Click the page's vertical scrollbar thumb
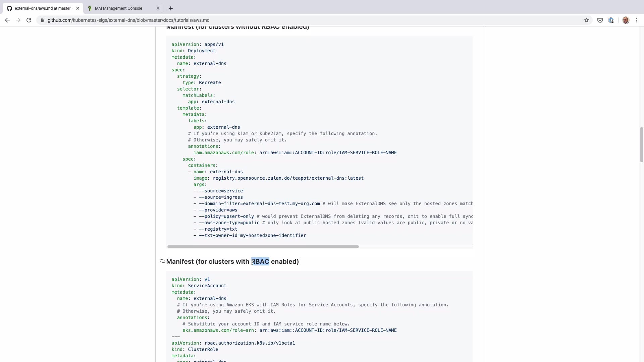 [x=642, y=144]
